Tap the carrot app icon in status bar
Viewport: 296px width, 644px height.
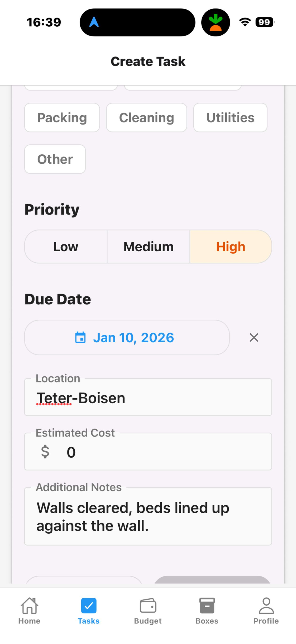(216, 22)
